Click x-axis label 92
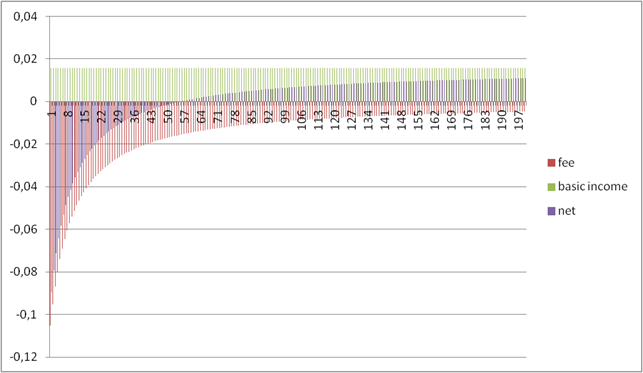The height and width of the screenshot is (373, 643). [x=269, y=116]
